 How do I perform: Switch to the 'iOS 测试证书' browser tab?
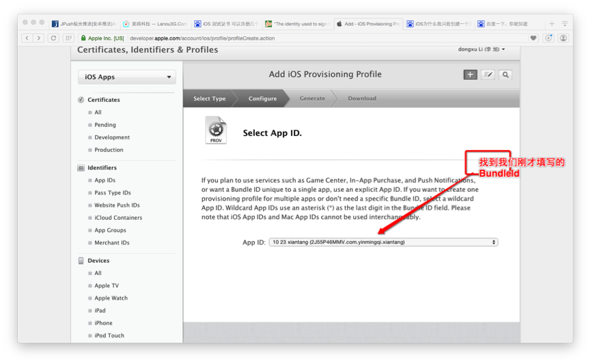tap(226, 24)
